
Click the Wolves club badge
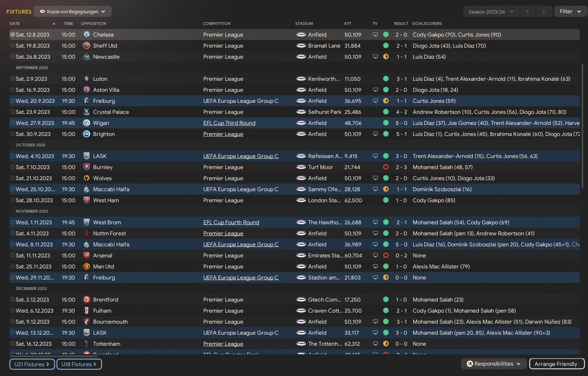pyautogui.click(x=86, y=178)
